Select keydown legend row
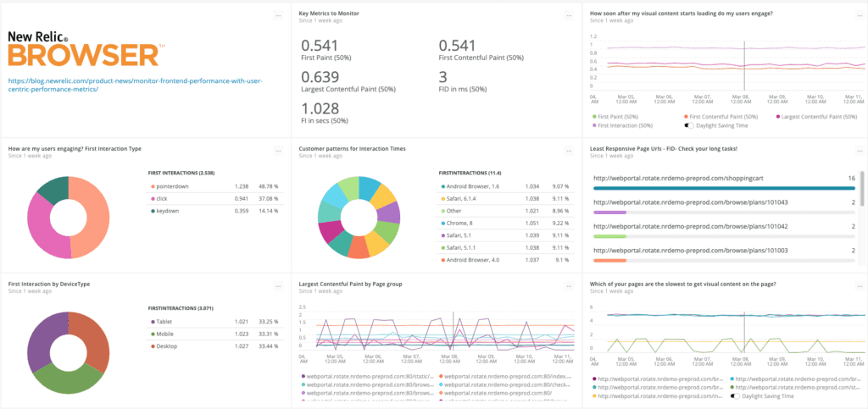Viewport: 868px width, 409px height. click(x=216, y=211)
